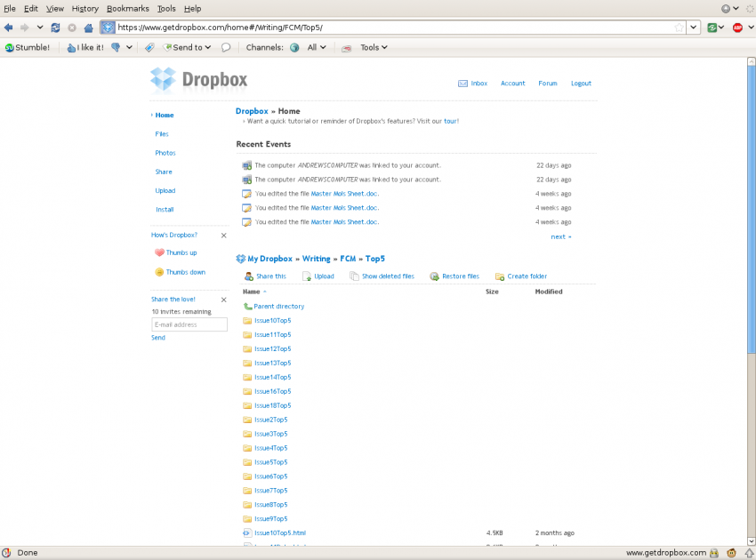Click the Stop loading icon

[72, 28]
